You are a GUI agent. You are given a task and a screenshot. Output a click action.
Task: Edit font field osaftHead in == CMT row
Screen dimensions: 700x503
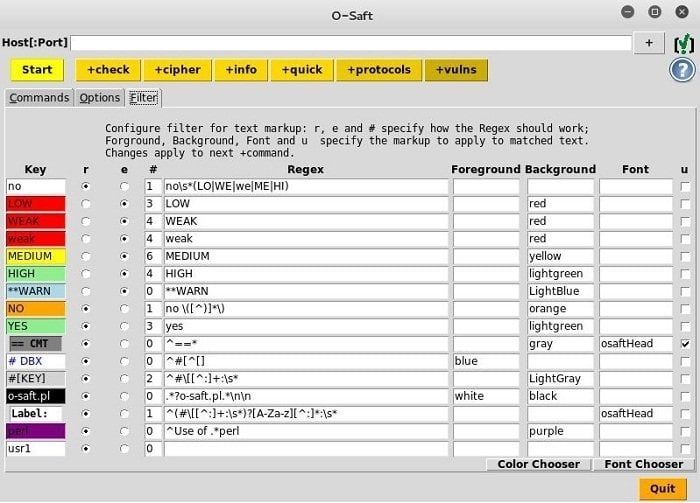coord(636,344)
